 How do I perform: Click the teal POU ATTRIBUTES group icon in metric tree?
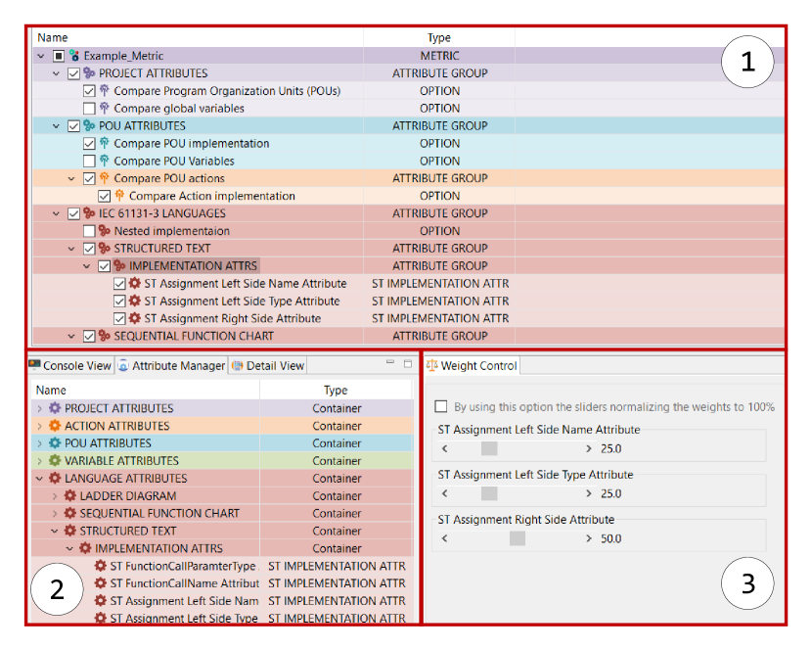pyautogui.click(x=89, y=125)
